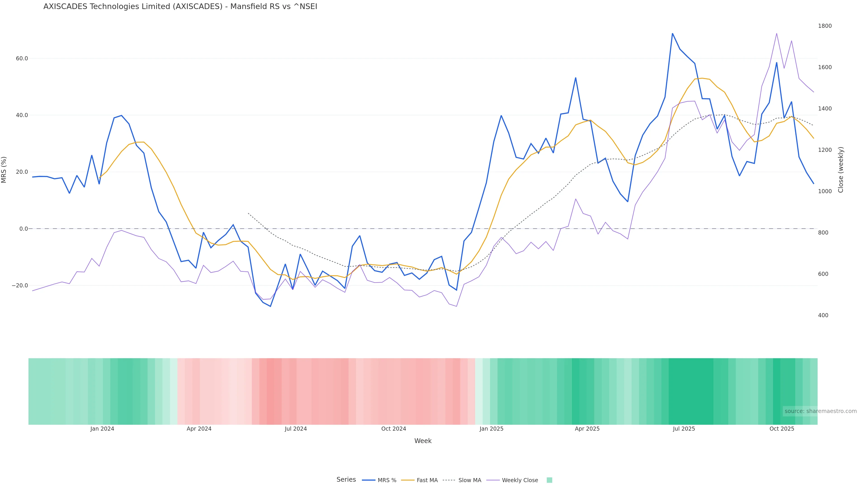The image size is (868, 488).
Task: Click the 1800 tick on Close axis
Action: click(x=825, y=26)
